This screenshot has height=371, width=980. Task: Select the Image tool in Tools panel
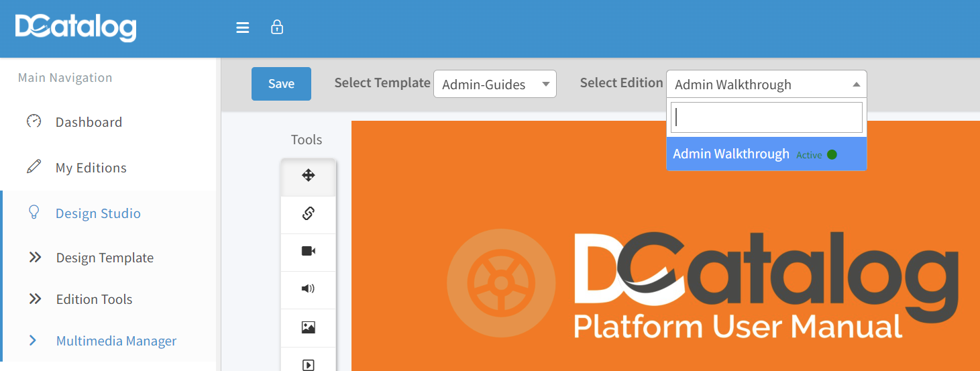coord(308,327)
